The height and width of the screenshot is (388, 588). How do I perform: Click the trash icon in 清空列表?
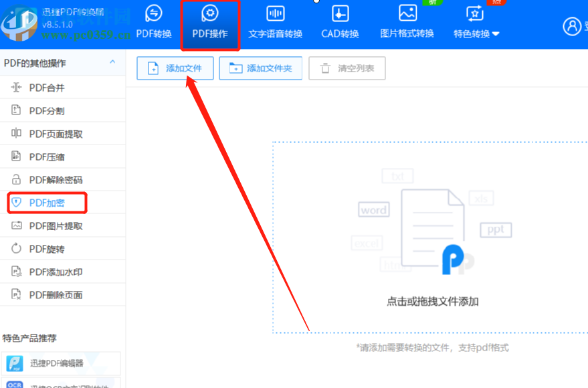coord(325,69)
